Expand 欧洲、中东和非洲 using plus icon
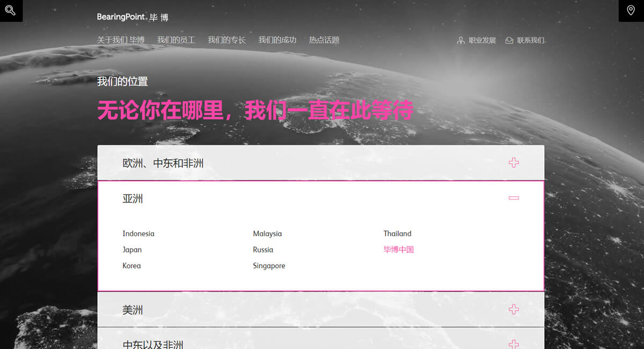 pos(514,163)
